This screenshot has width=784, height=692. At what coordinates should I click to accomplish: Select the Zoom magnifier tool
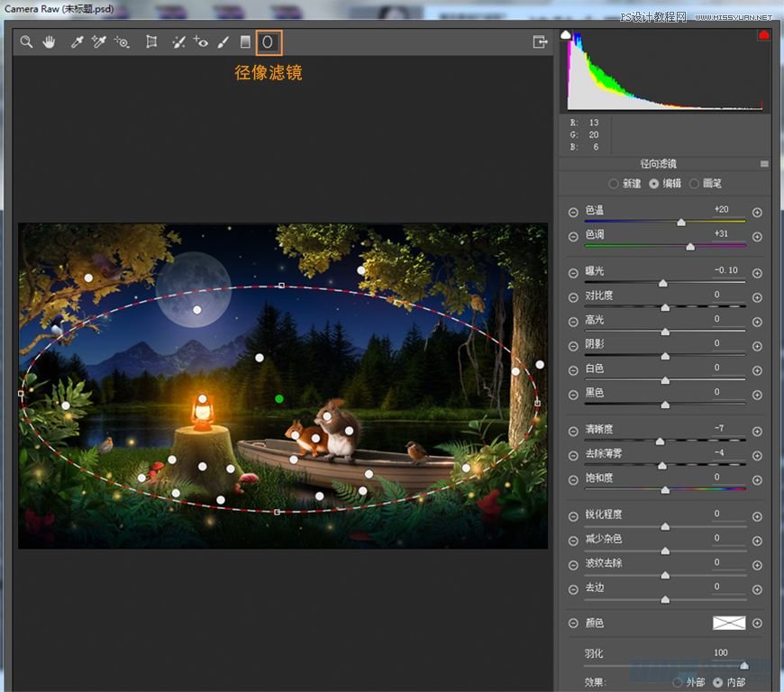(x=27, y=41)
